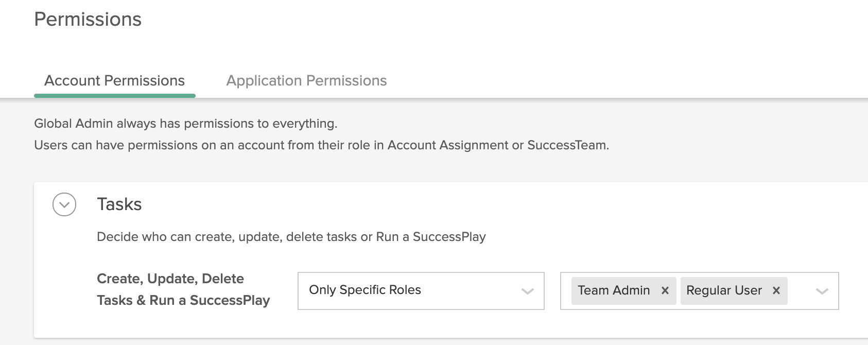This screenshot has height=345, width=868.
Task: Click the Permissions page heading
Action: 88,19
